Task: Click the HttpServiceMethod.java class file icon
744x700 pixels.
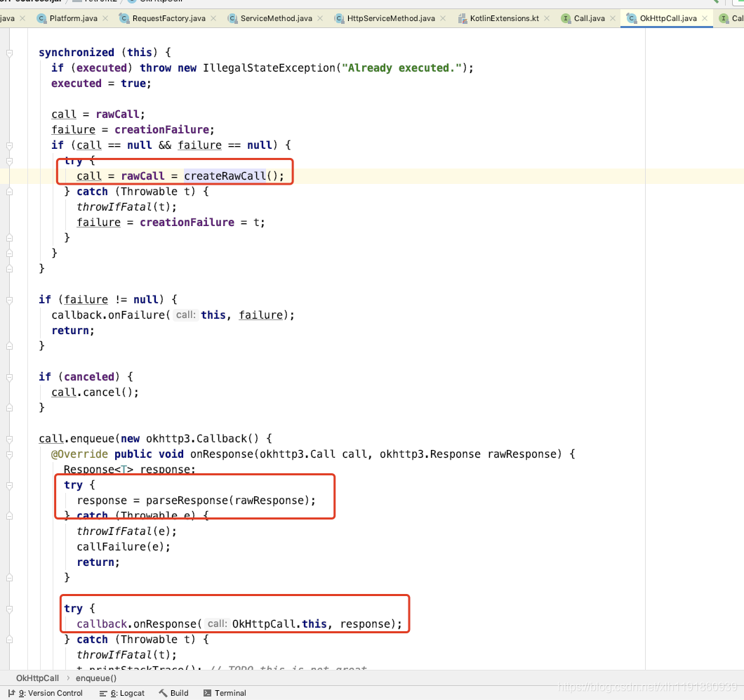Action: [339, 18]
